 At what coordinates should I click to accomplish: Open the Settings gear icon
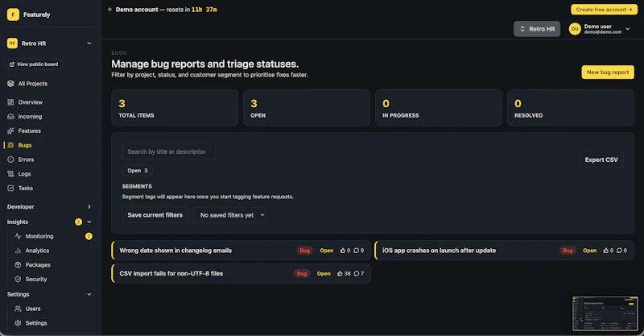18,323
